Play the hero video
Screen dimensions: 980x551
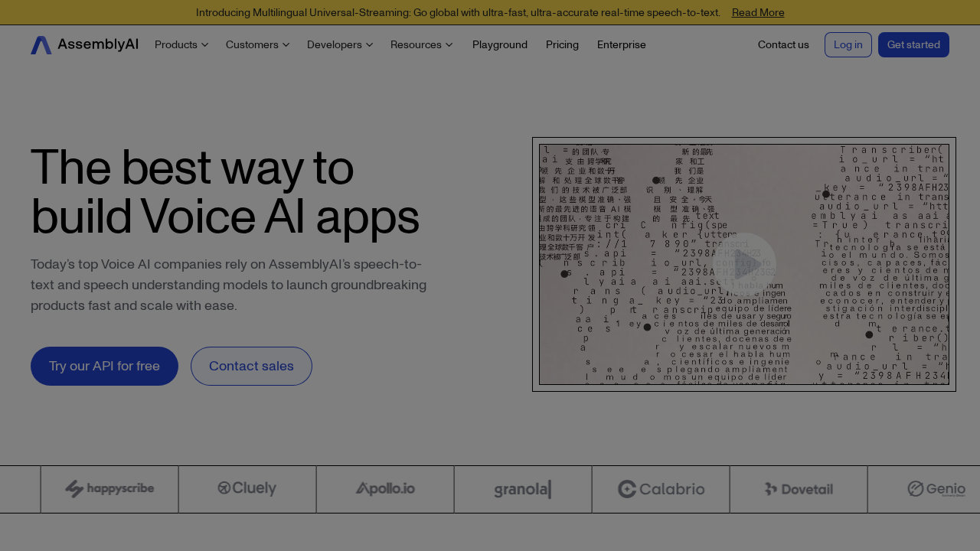[x=744, y=264]
